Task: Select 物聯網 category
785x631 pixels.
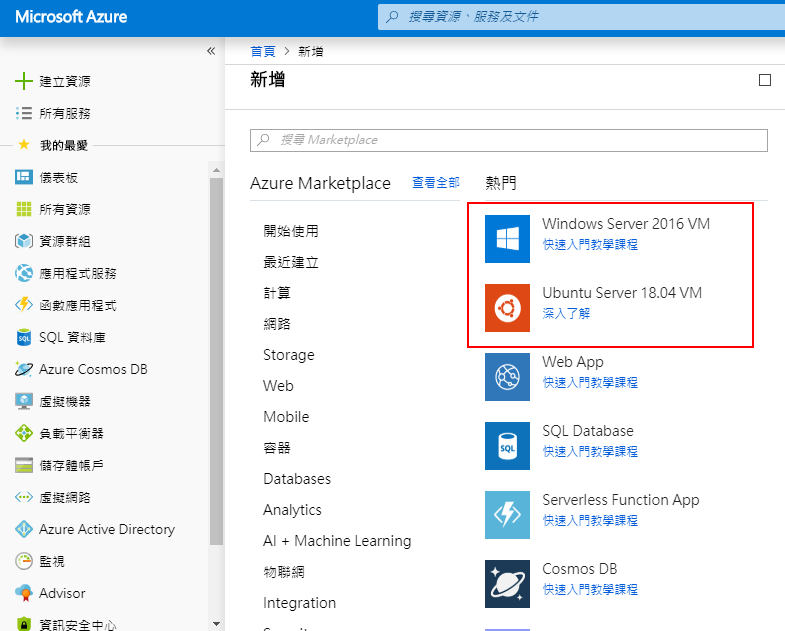Action: click(284, 572)
